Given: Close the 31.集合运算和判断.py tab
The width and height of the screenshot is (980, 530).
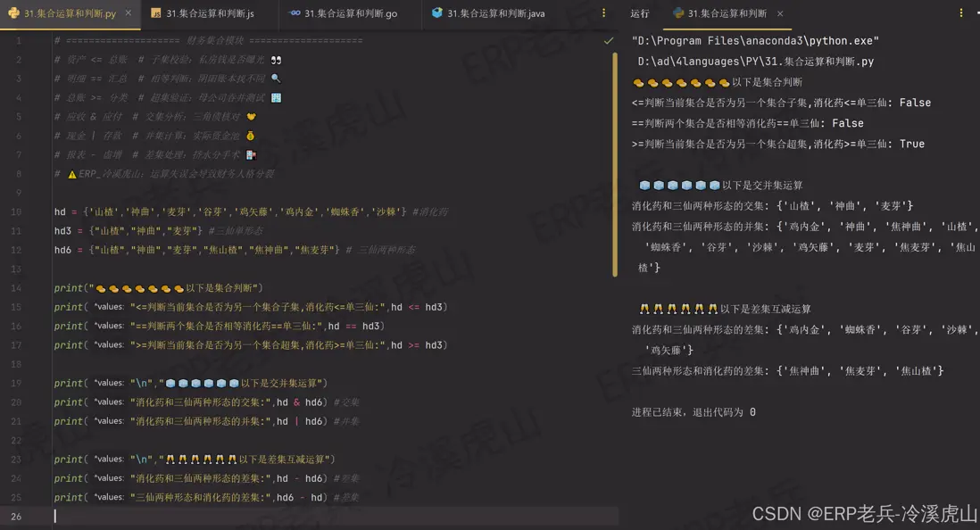Looking at the screenshot, I should pyautogui.click(x=129, y=12).
